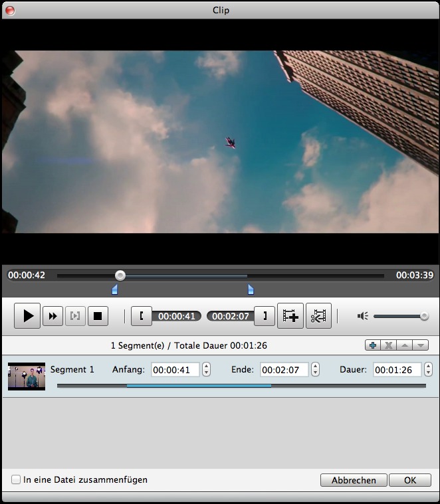440x504 pixels.
Task: Click the start time display 00:00:41 in toolbar
Action: pos(177,316)
